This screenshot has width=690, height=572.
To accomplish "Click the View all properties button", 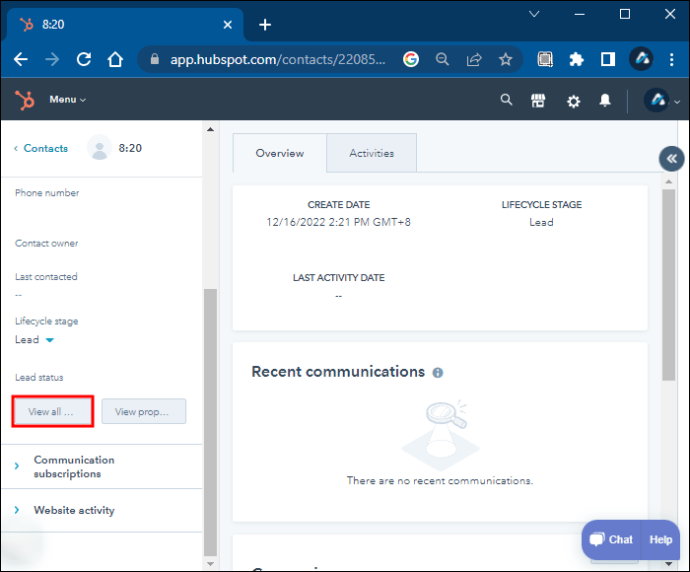I will tap(52, 412).
